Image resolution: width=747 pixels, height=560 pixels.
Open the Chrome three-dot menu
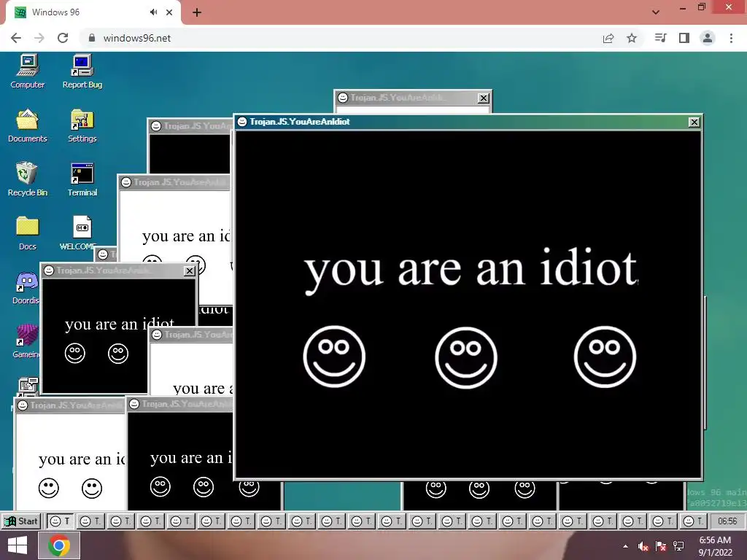point(731,38)
